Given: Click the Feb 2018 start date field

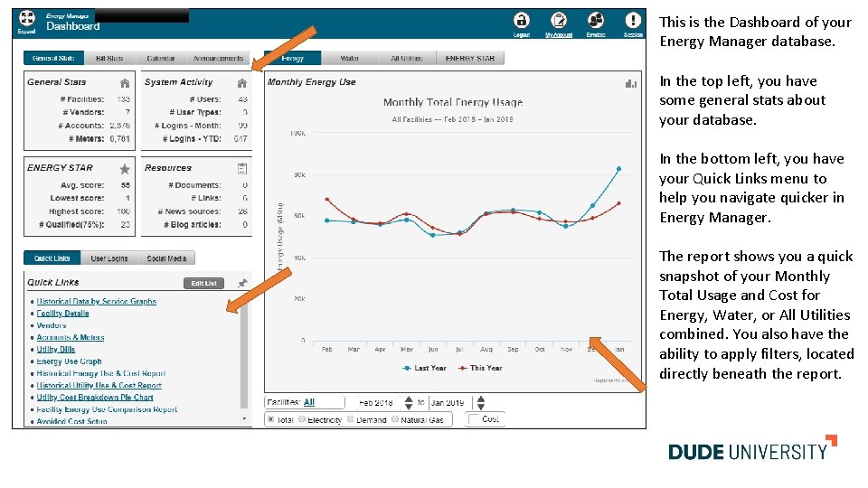Looking at the screenshot, I should pyautogui.click(x=376, y=403).
